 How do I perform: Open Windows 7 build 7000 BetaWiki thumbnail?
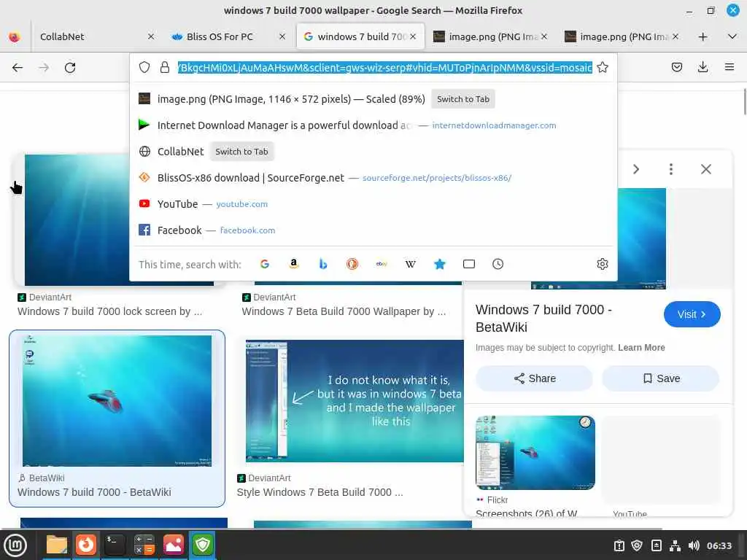pyautogui.click(x=117, y=401)
